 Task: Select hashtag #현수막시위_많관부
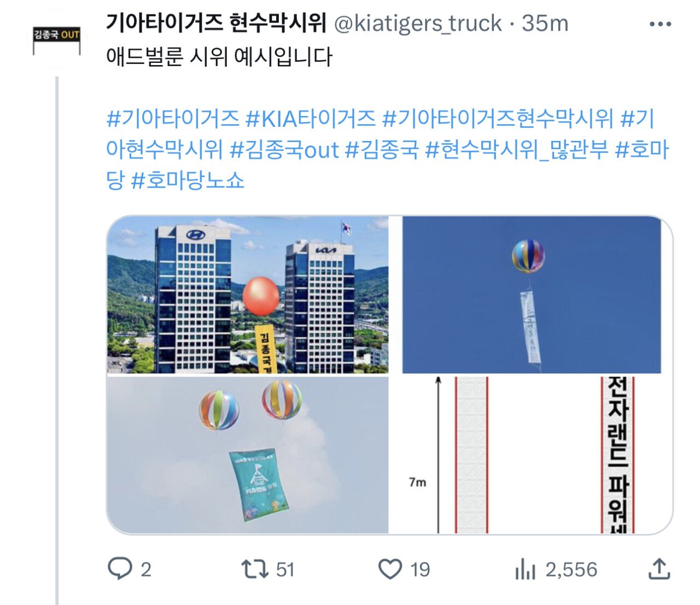click(517, 149)
